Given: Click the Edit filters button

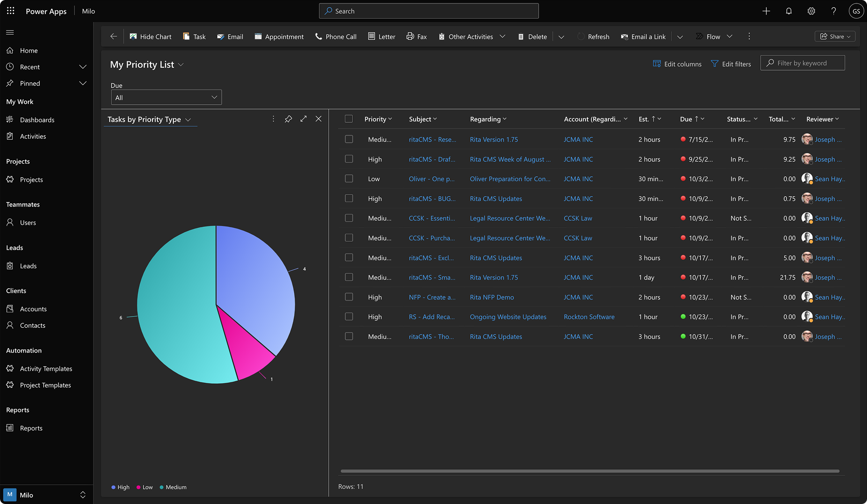Looking at the screenshot, I should [x=731, y=64].
